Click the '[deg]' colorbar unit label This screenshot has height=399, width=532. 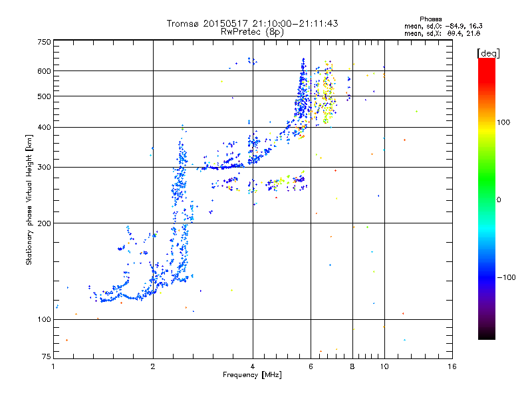click(488, 53)
